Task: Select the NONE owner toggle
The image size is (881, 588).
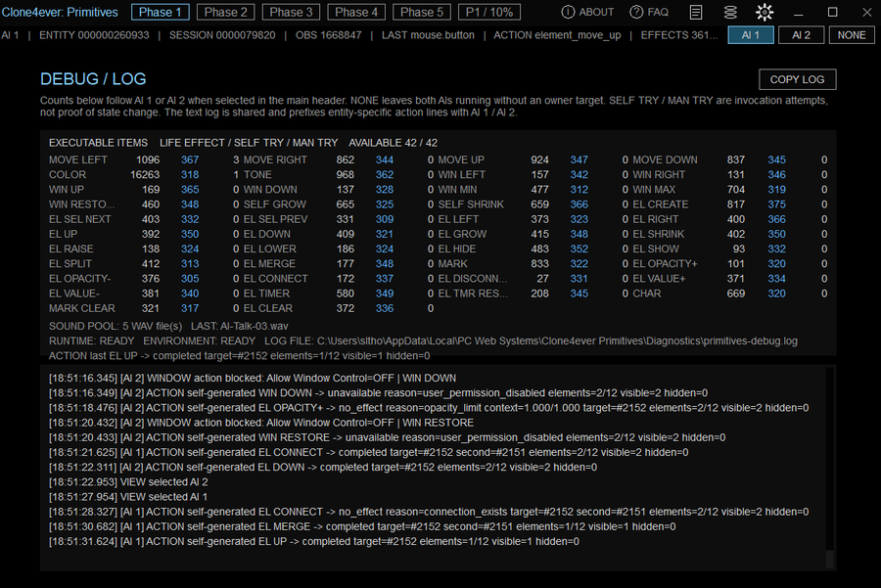Action: [852, 35]
